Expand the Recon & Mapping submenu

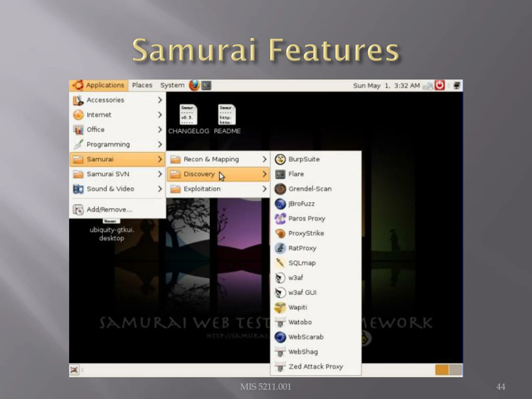(x=218, y=159)
